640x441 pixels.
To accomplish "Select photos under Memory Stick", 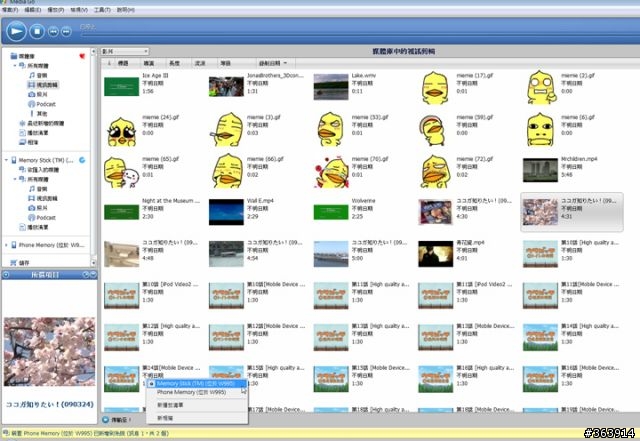I will pos(38,208).
